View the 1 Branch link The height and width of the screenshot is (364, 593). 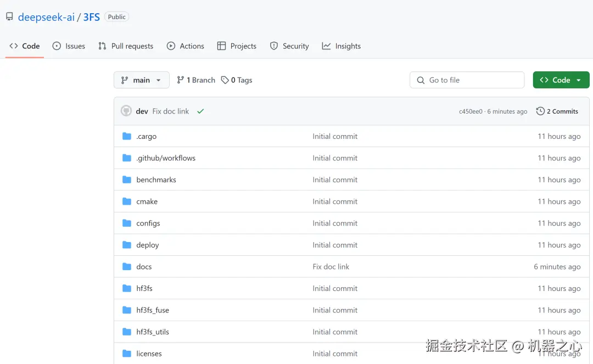pyautogui.click(x=196, y=80)
